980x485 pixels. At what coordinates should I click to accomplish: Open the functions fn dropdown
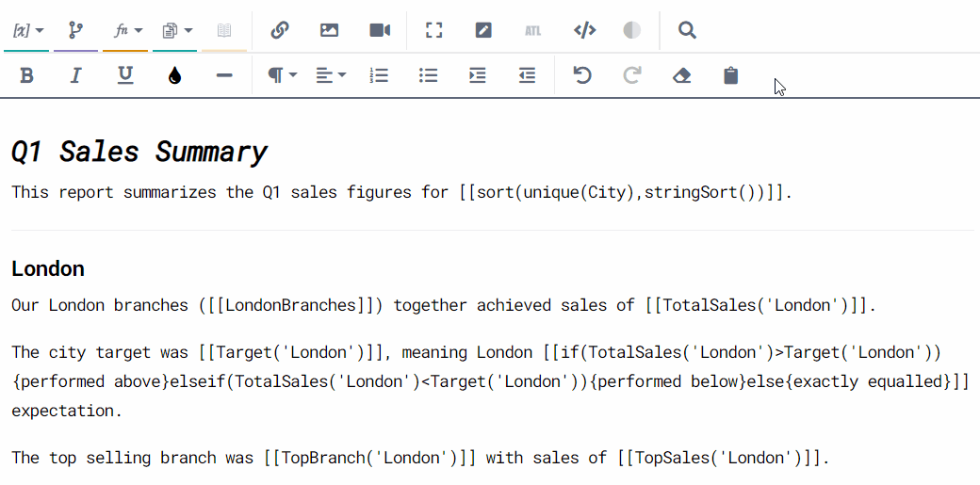pos(127,30)
